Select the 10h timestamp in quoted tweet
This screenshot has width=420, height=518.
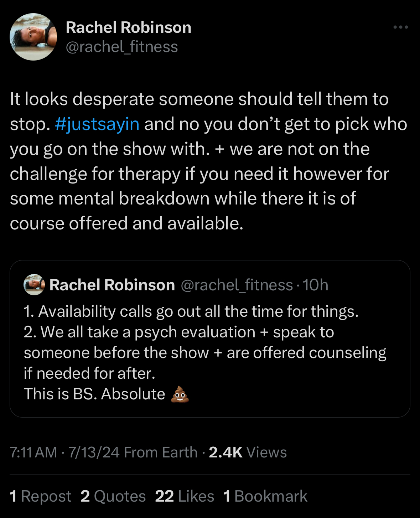point(315,285)
